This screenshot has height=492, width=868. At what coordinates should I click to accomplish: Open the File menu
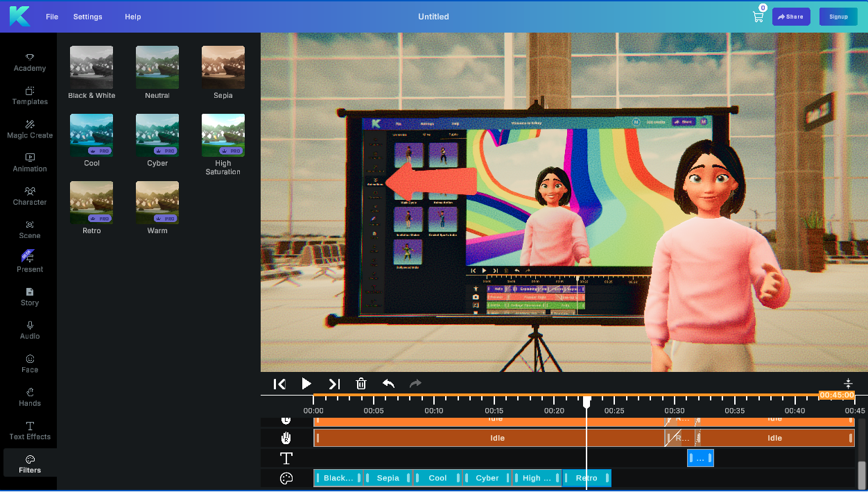point(51,17)
